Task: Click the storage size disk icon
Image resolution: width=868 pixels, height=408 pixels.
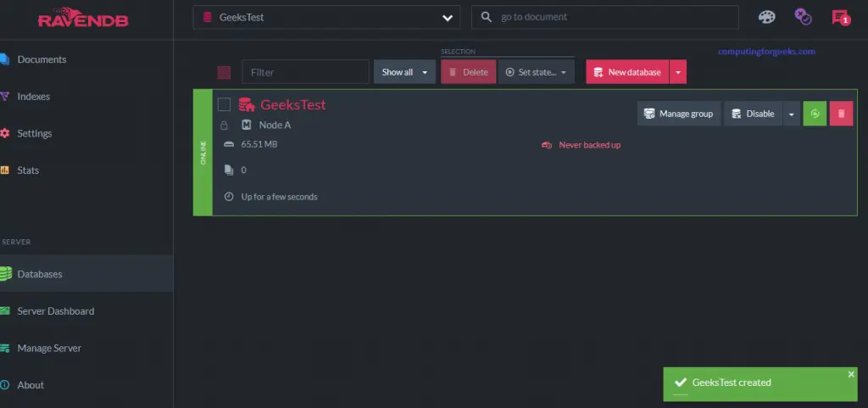Action: pyautogui.click(x=229, y=144)
